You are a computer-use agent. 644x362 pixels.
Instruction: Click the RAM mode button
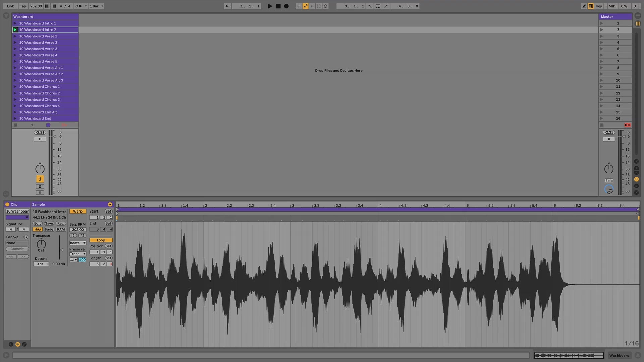pyautogui.click(x=61, y=229)
